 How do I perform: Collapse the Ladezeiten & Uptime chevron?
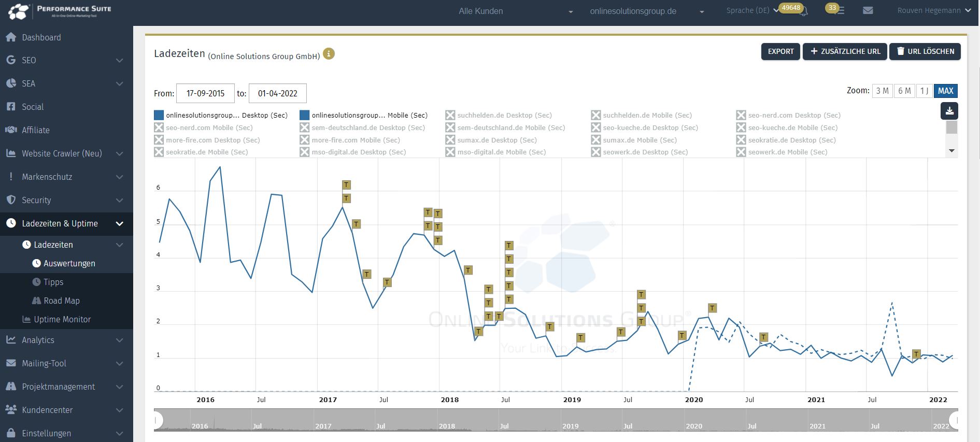coord(120,223)
